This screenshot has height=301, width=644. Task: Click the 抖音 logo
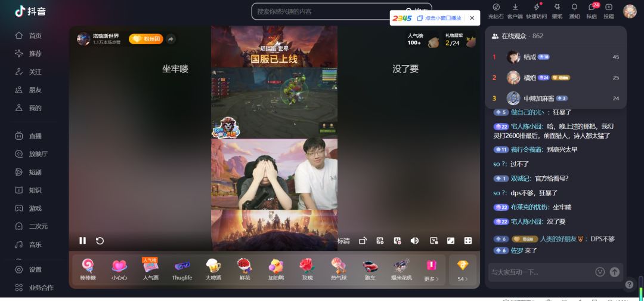click(30, 11)
